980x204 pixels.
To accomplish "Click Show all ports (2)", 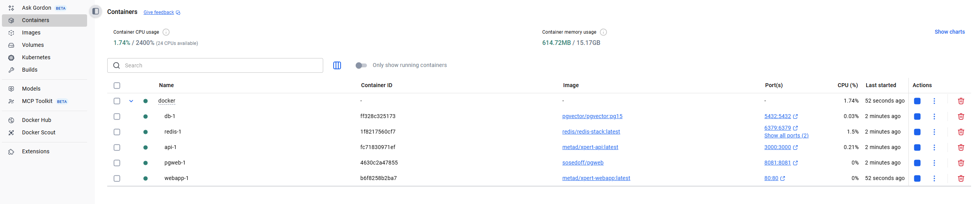I will click(786, 135).
